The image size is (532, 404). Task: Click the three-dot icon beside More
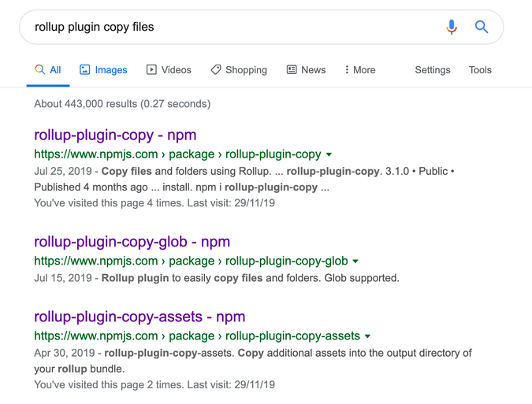(347, 70)
